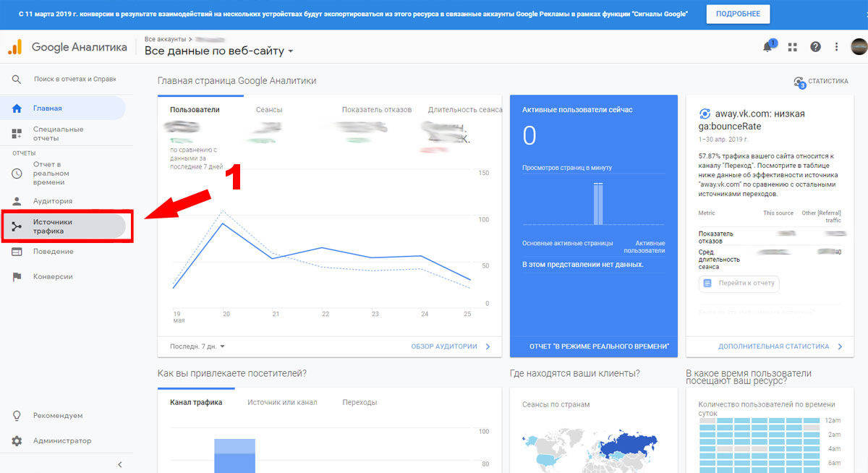This screenshot has height=473, width=868.
Task: Click the Поведение browser icon
Action: [17, 252]
